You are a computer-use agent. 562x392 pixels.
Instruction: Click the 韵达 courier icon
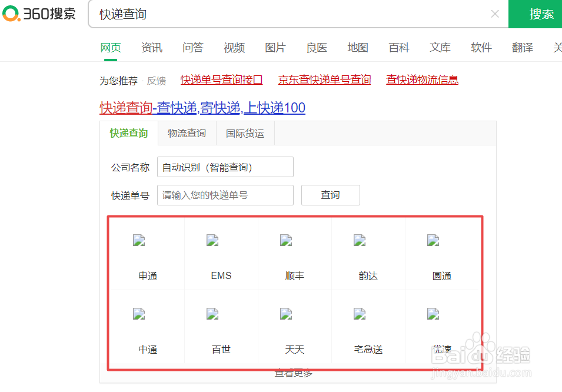[360, 240]
